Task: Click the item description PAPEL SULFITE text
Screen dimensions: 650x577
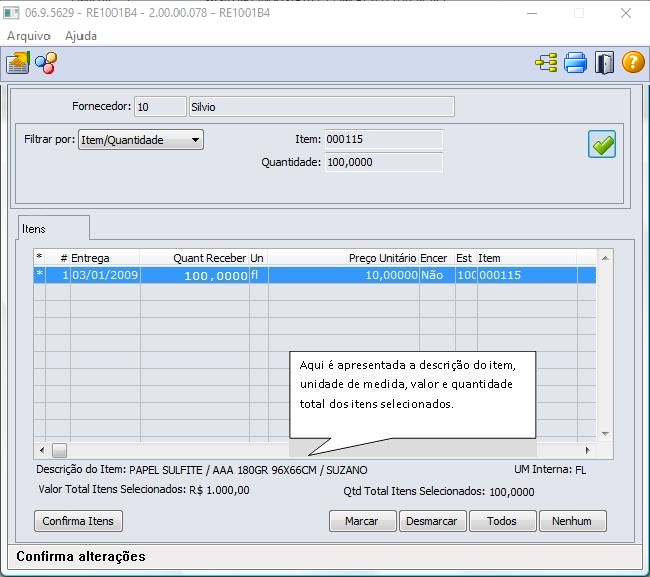Action: (248, 470)
